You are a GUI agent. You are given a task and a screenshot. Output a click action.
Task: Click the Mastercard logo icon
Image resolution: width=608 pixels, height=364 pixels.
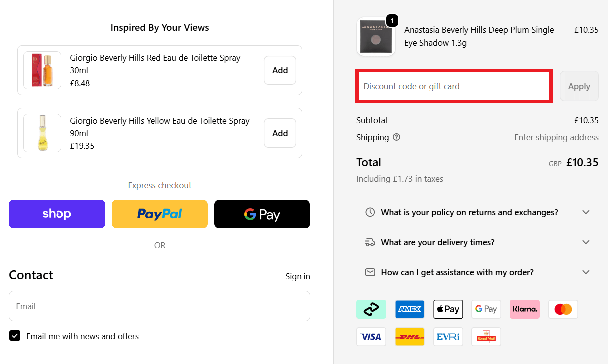(563, 309)
